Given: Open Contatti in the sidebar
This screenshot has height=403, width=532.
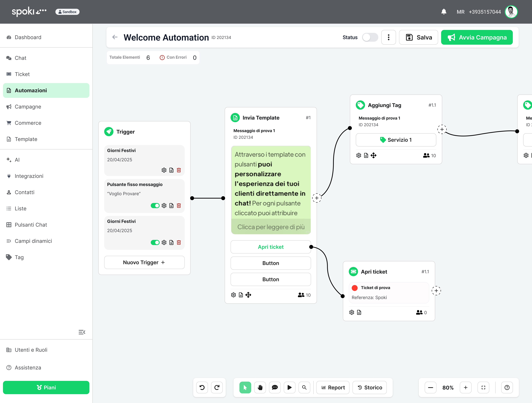Looking at the screenshot, I should [46, 192].
